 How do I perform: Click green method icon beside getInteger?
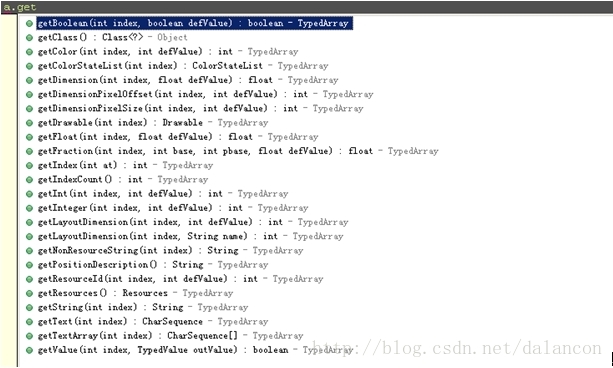click(x=29, y=208)
